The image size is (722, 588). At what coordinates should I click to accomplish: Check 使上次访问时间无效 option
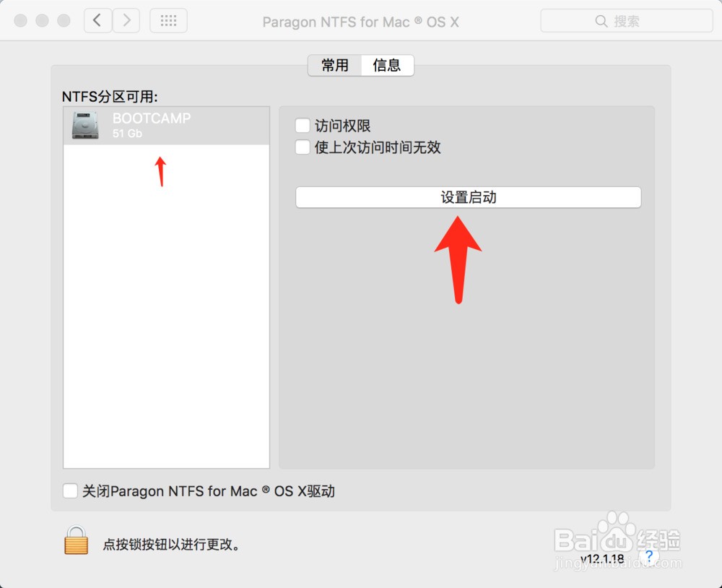(x=302, y=147)
